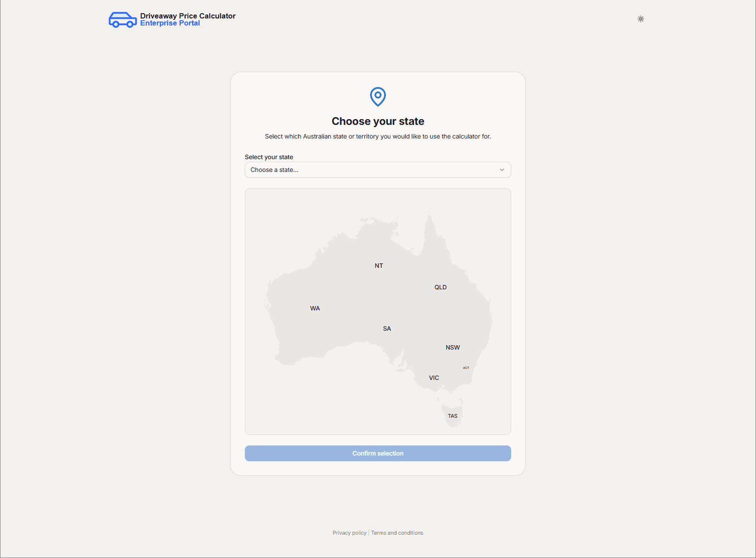The height and width of the screenshot is (558, 756).
Task: Pick SA on the Australia map
Action: tap(387, 328)
